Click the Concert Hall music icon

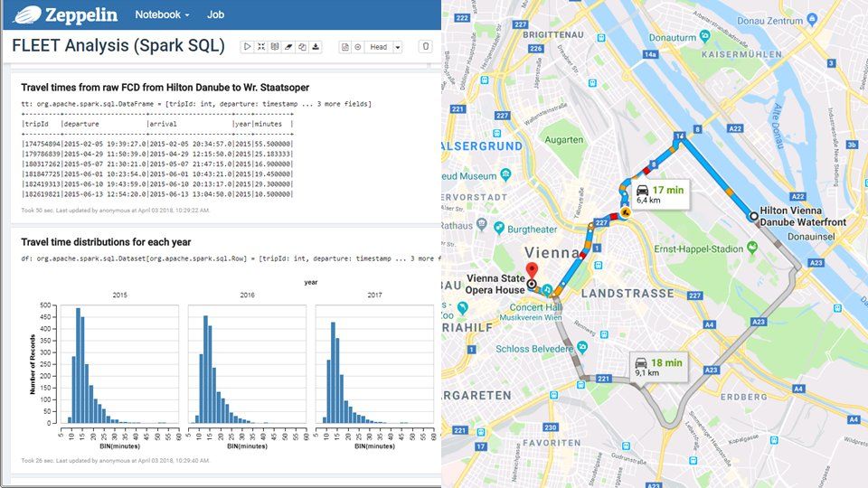pos(547,289)
